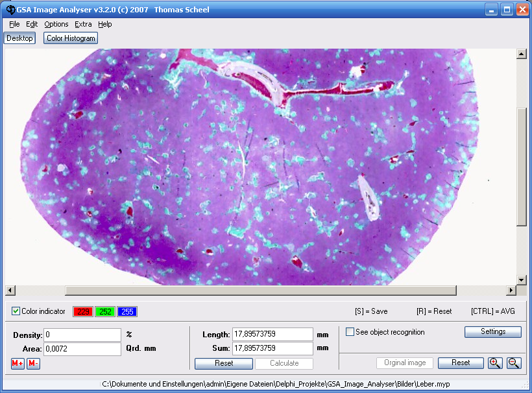
Task: Enable See object recognition checkbox
Action: tap(350, 331)
